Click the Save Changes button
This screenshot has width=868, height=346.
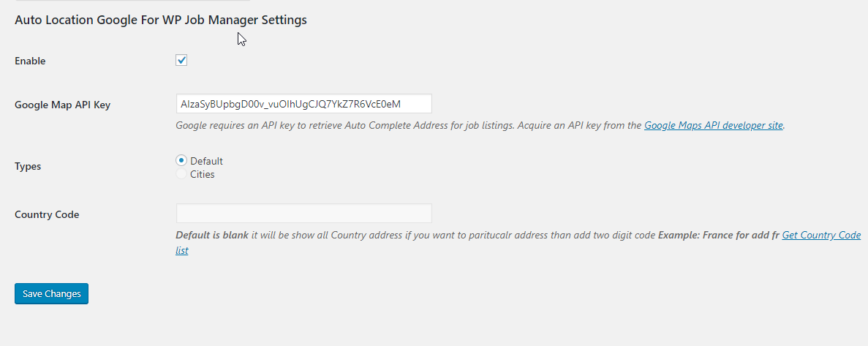point(51,293)
